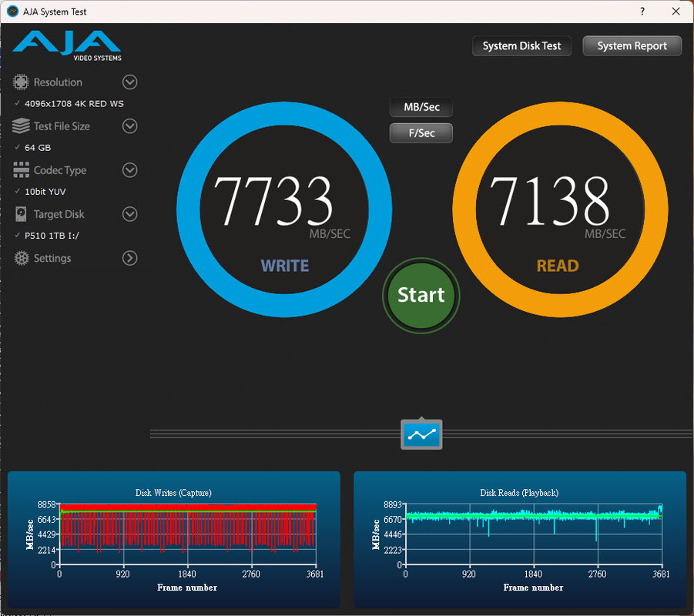The width and height of the screenshot is (694, 616).
Task: Click the Resolution chip icon
Action: pos(21,82)
